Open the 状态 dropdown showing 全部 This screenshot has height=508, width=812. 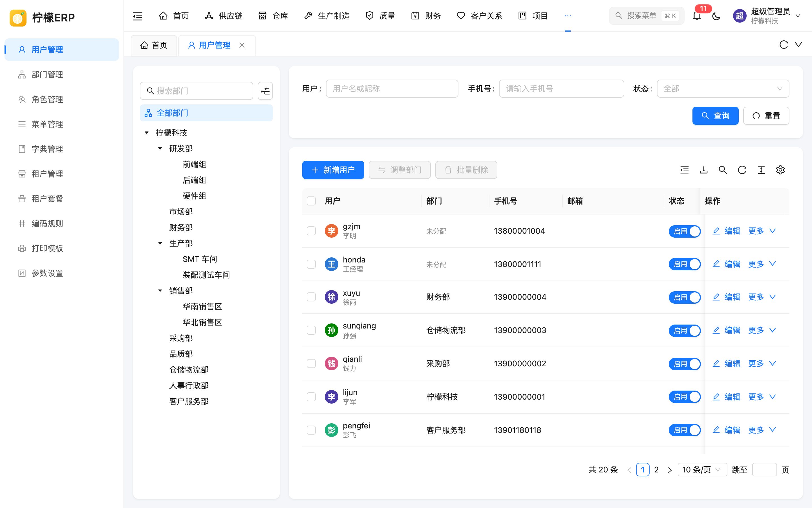[723, 89]
